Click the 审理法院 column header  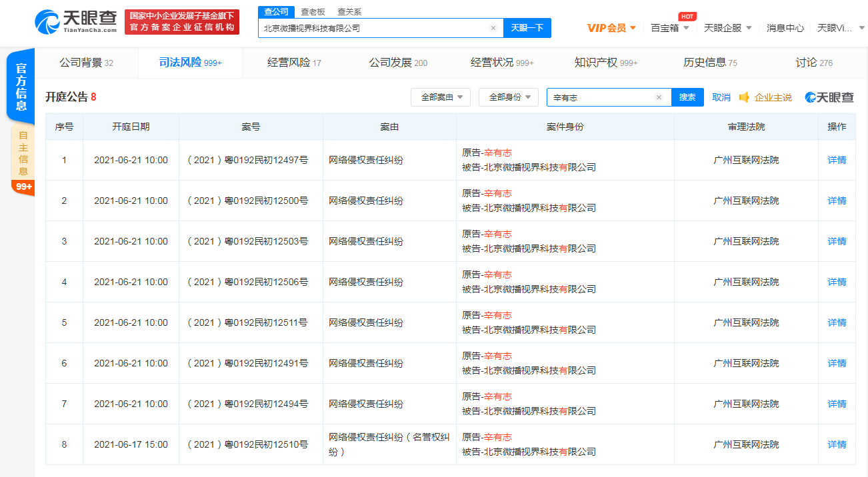pyautogui.click(x=746, y=127)
